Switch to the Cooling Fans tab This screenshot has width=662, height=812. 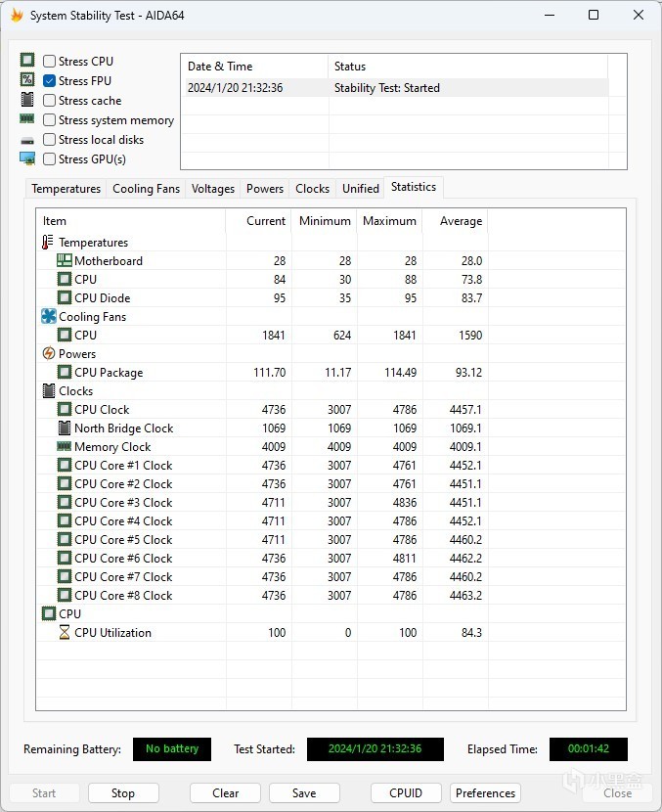(146, 189)
